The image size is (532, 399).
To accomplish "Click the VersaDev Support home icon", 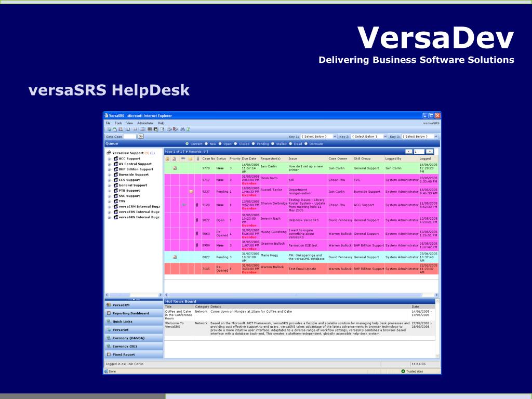I will coord(109,153).
